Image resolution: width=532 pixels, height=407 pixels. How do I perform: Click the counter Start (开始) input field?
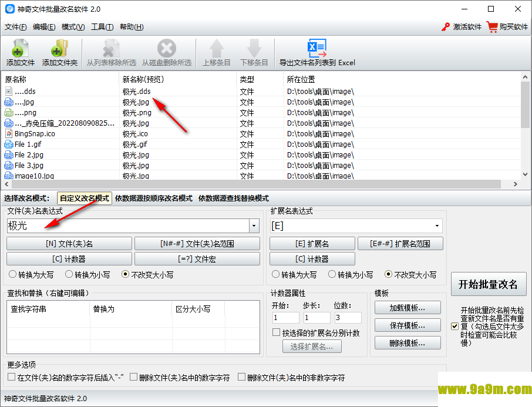click(x=286, y=318)
